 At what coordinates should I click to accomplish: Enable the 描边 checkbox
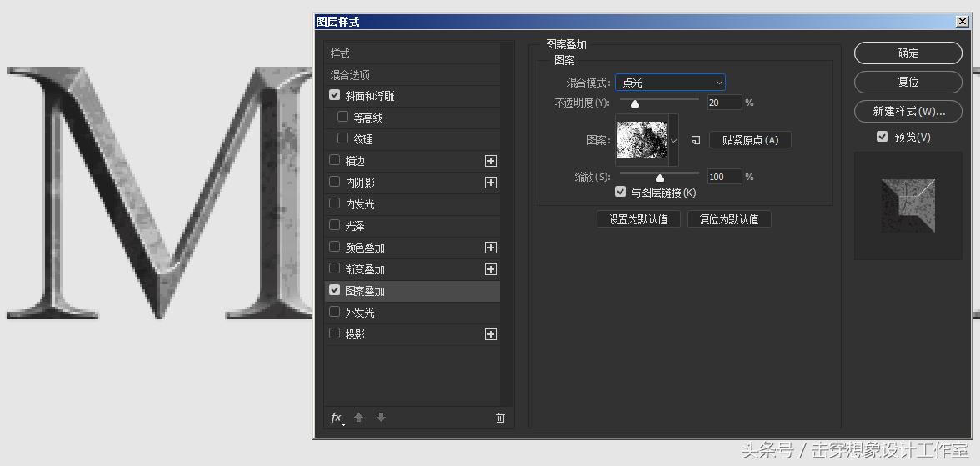[x=334, y=160]
